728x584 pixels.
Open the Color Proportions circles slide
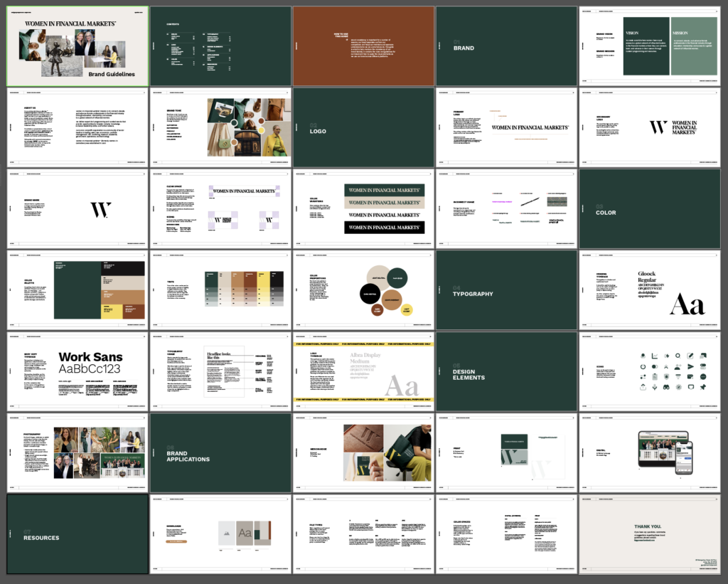pos(363,290)
